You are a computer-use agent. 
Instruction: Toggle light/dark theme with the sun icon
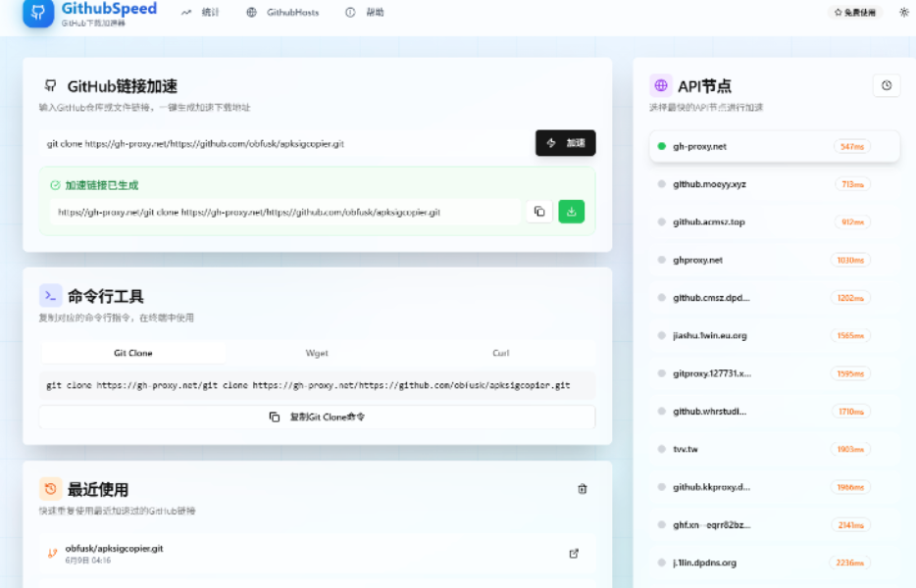(904, 13)
